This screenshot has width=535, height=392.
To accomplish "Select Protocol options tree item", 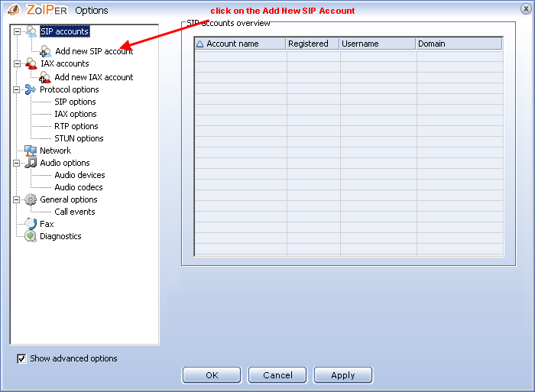I will (x=70, y=89).
